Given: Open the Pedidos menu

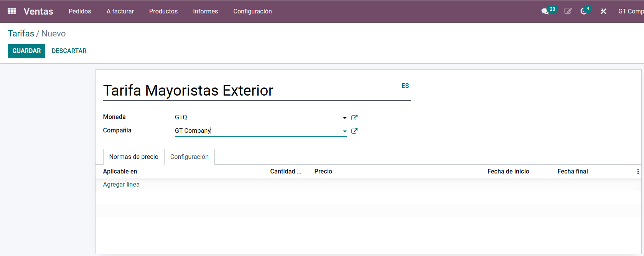Looking at the screenshot, I should [80, 11].
